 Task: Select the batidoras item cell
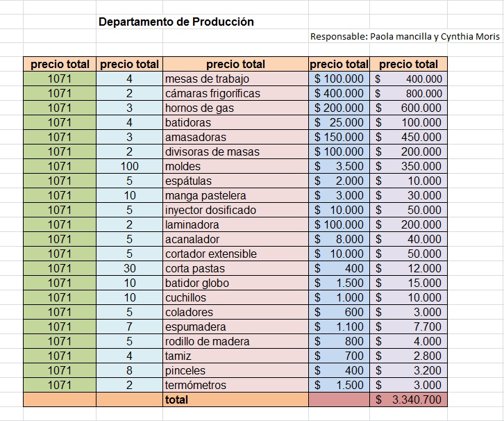[235, 122]
